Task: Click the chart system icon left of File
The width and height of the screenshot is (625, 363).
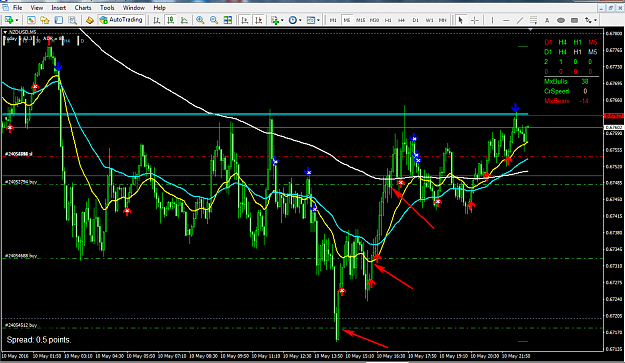Action: [x=5, y=8]
